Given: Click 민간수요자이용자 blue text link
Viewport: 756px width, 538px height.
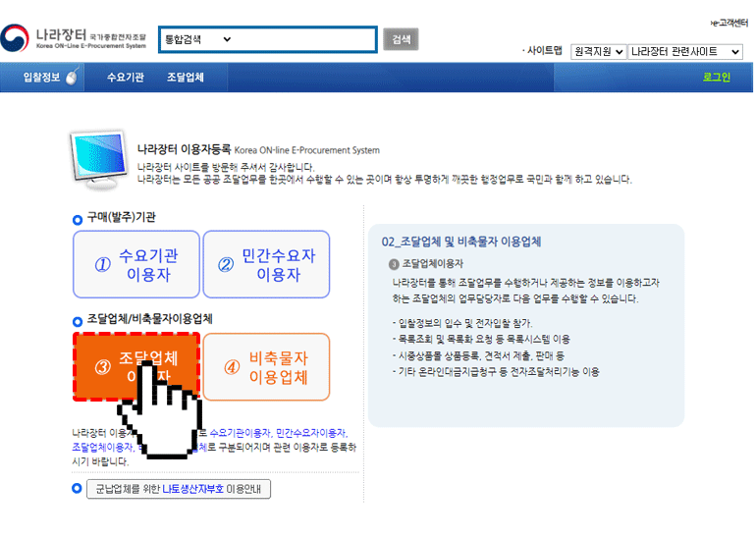Looking at the screenshot, I should click(311, 433).
